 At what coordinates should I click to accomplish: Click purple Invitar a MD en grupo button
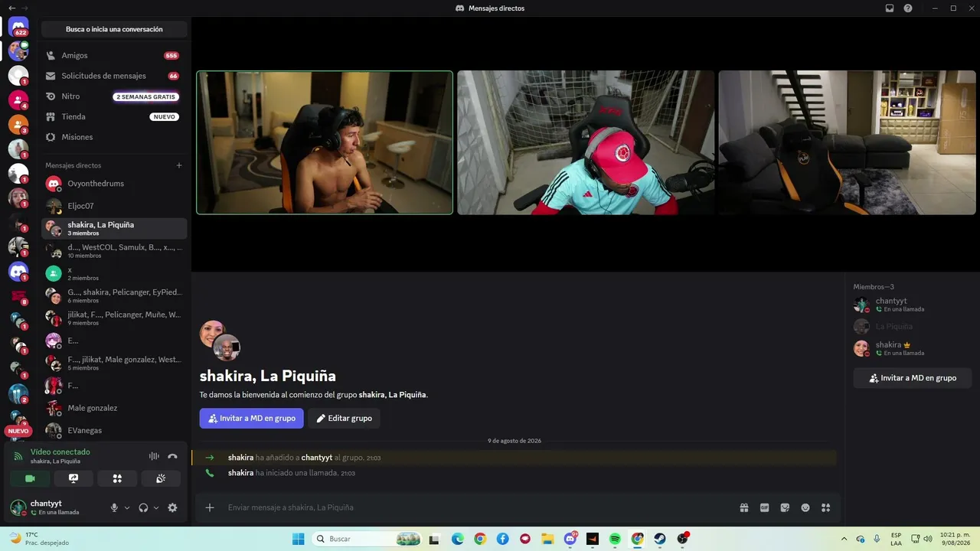[251, 418]
